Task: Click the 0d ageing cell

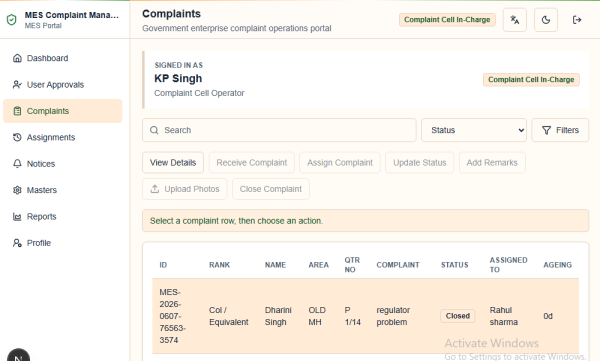Action: pos(548,316)
